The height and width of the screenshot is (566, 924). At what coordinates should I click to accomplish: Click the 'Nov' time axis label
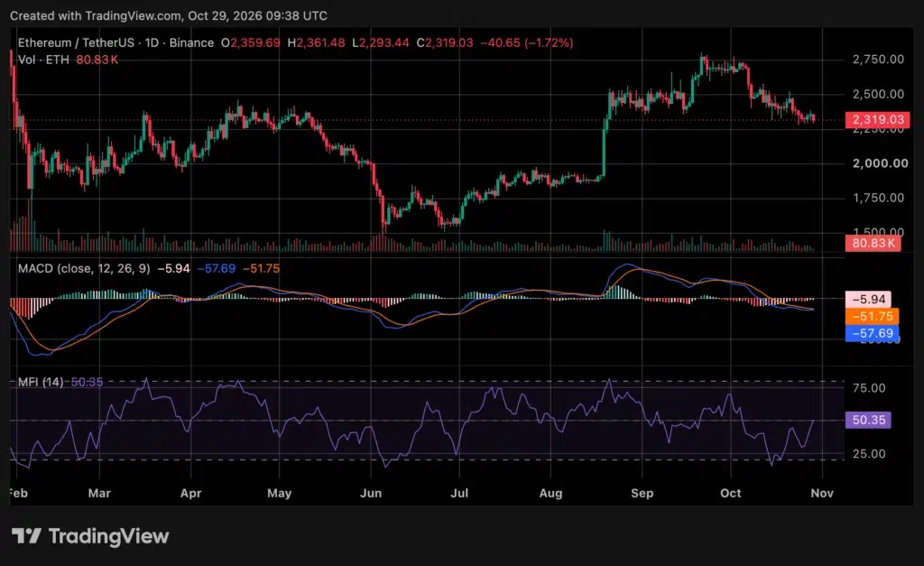coord(822,493)
